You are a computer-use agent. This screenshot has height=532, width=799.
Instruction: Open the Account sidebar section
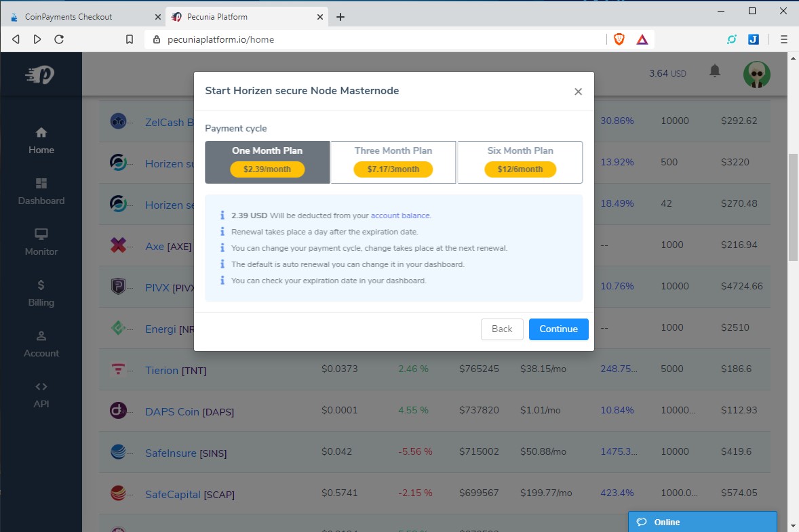pos(41,345)
